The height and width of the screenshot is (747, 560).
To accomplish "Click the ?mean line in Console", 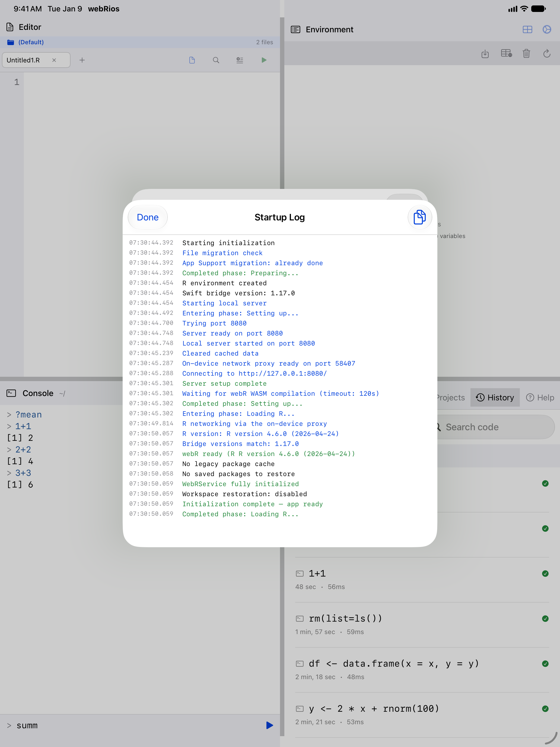I will pos(24,415).
